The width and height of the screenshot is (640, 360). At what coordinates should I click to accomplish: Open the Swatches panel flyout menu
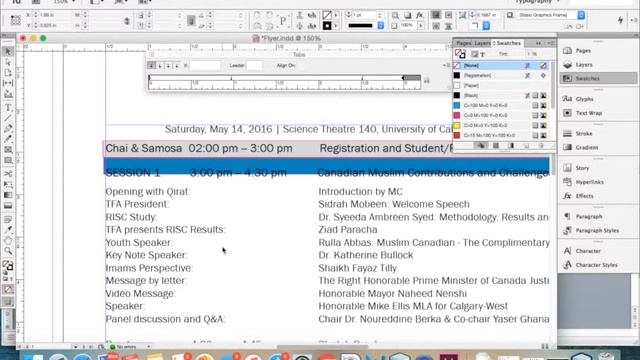click(551, 43)
